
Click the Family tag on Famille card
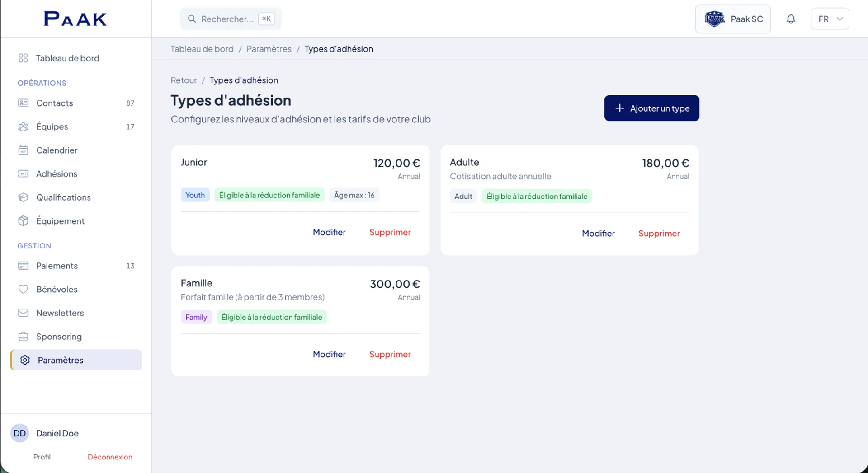click(196, 317)
